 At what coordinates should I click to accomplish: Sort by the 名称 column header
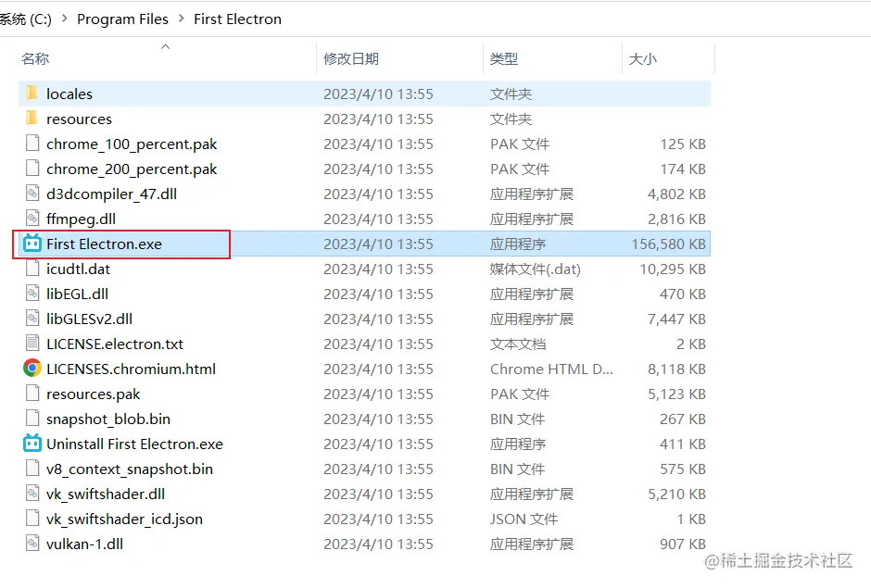[35, 58]
